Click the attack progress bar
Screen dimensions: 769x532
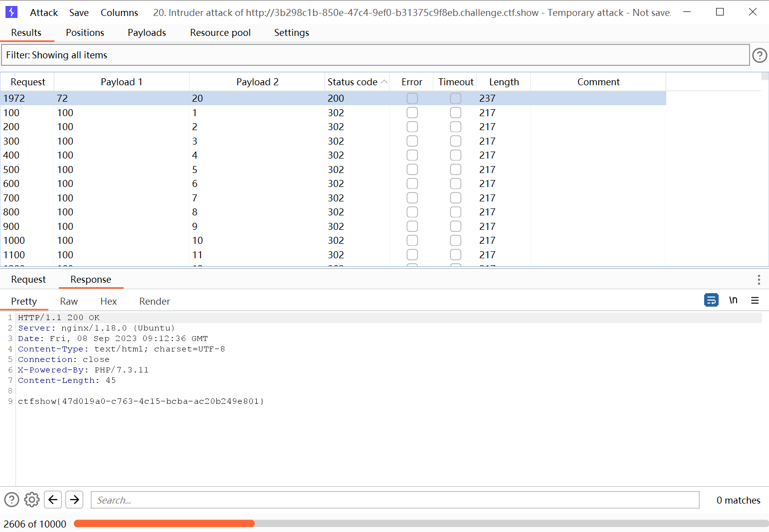coord(420,524)
